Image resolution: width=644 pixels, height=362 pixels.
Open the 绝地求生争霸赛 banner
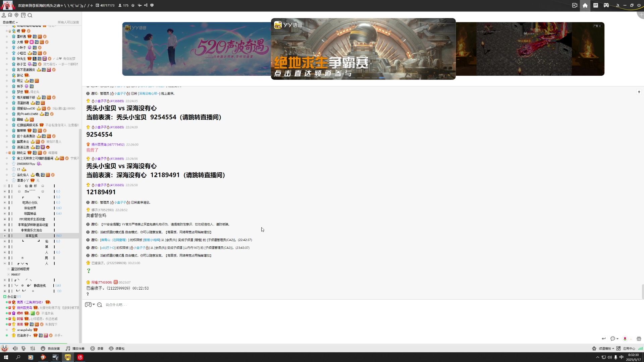[363, 49]
